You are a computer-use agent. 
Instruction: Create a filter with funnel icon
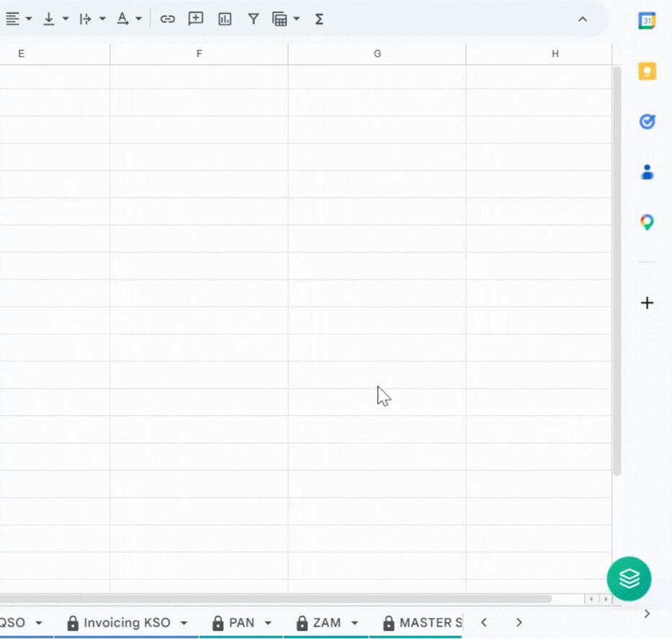pyautogui.click(x=253, y=19)
